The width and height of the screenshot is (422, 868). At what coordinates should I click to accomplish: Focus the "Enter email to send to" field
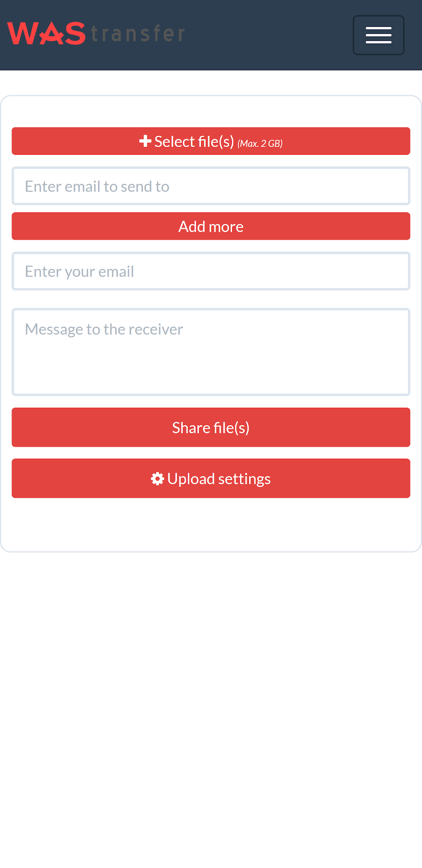tap(211, 186)
